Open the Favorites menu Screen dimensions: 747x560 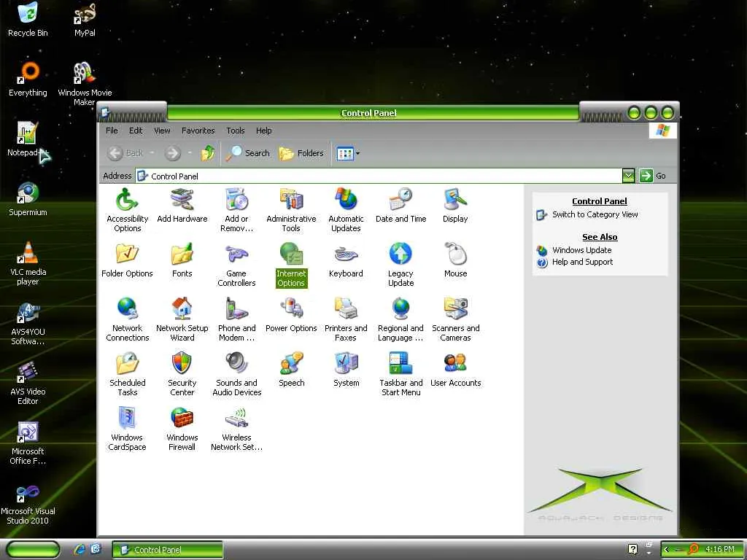pyautogui.click(x=198, y=131)
